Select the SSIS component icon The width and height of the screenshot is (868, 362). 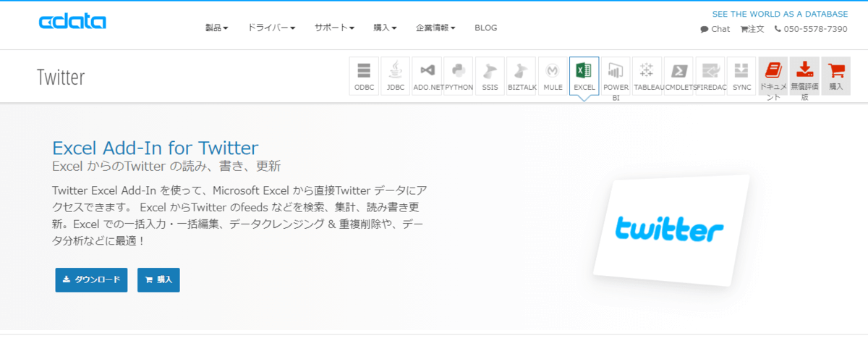click(490, 76)
